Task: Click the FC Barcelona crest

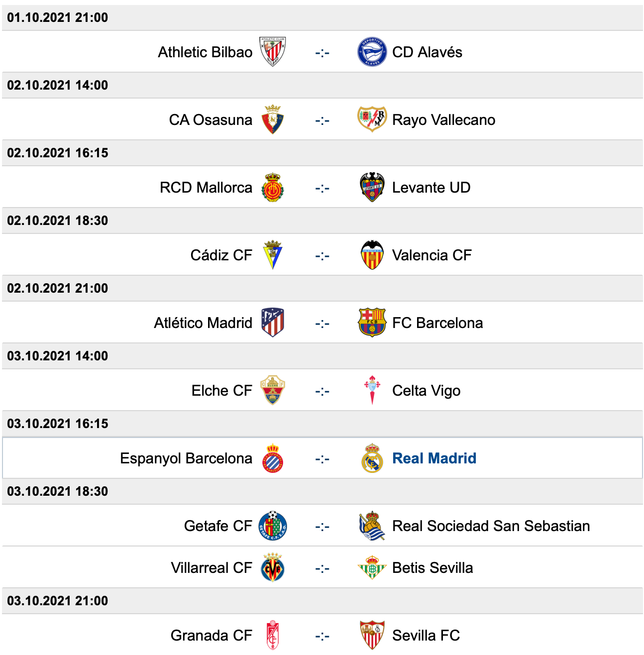Action: click(372, 323)
